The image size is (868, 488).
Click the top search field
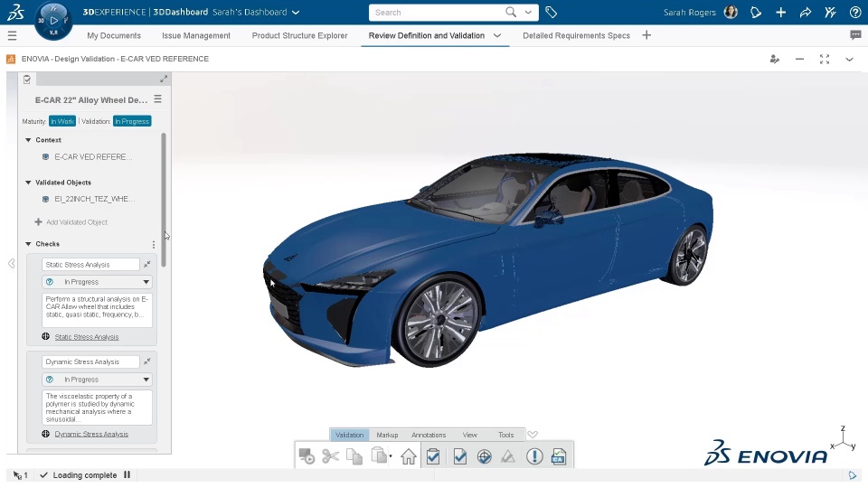[438, 12]
